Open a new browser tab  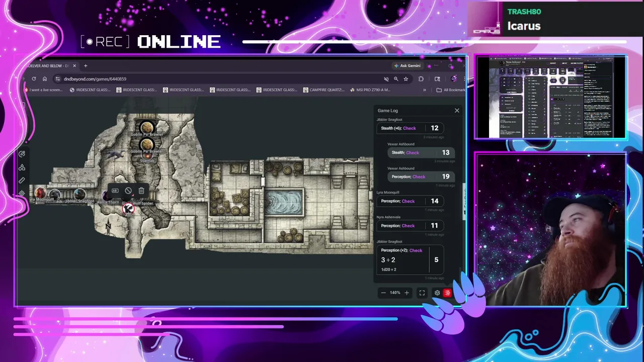[86, 66]
